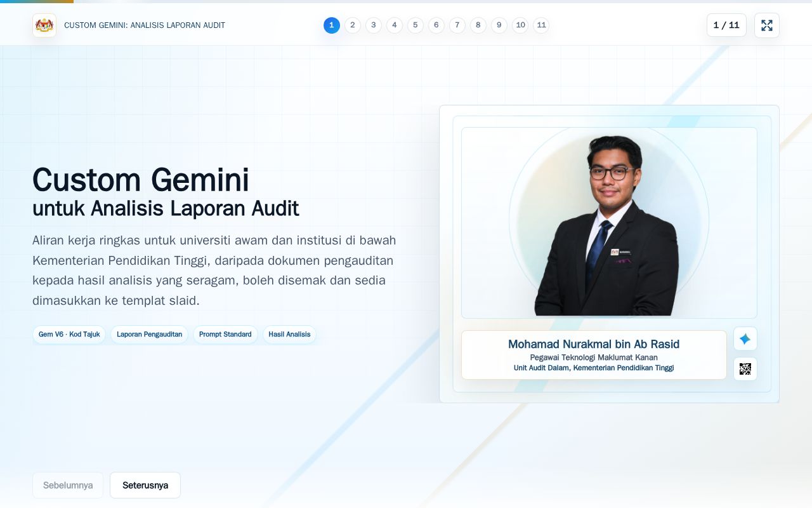Click the 1 / 11 slide counter
This screenshot has height=508, width=812.
point(726,25)
